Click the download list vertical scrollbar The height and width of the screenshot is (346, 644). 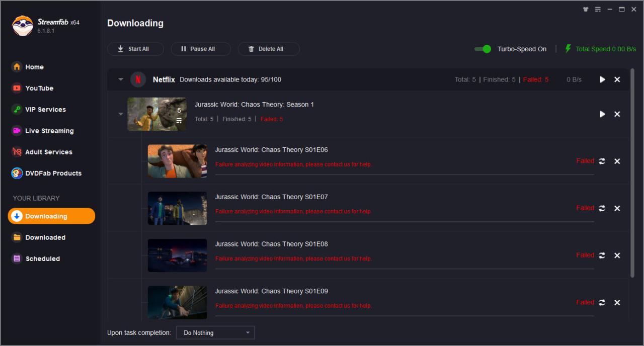click(632, 172)
